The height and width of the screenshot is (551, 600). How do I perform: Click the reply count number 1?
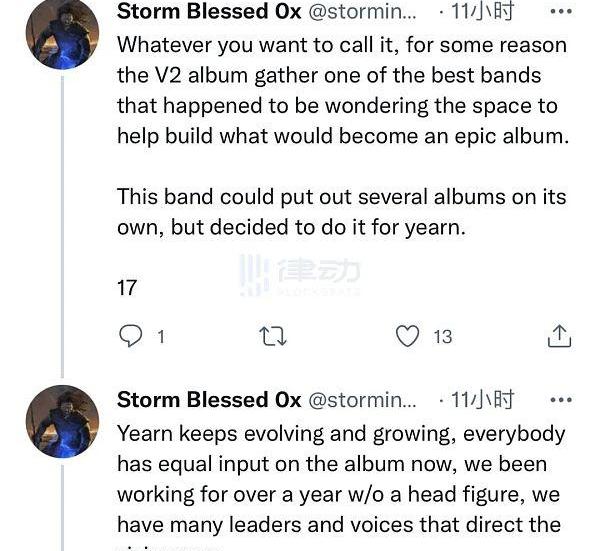160,338
